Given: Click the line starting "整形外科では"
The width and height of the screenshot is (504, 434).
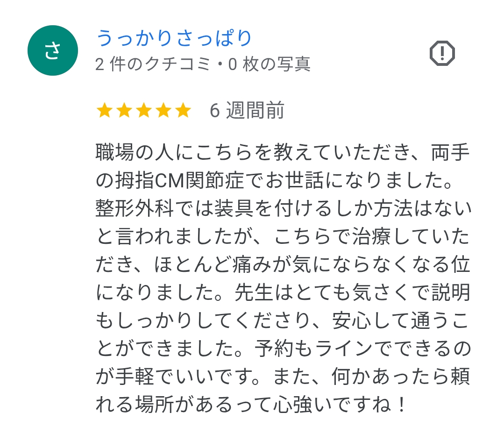Looking at the screenshot, I should click(x=283, y=209).
